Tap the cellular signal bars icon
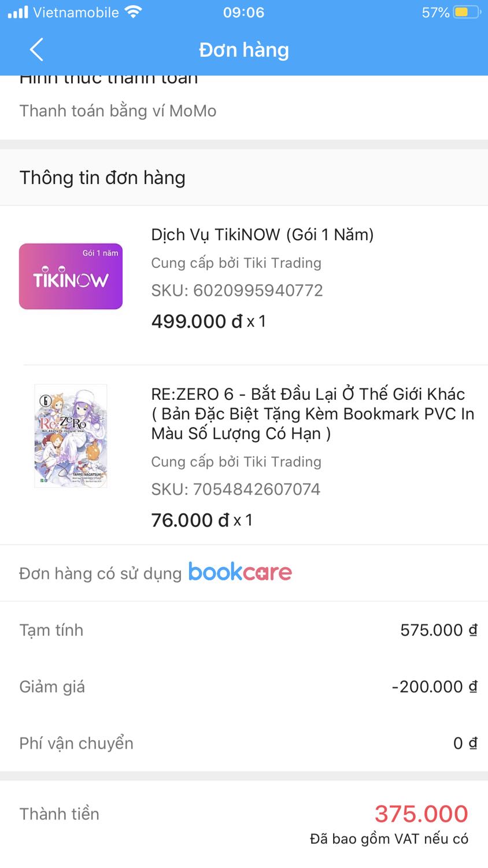The image size is (488, 868). click(x=18, y=12)
